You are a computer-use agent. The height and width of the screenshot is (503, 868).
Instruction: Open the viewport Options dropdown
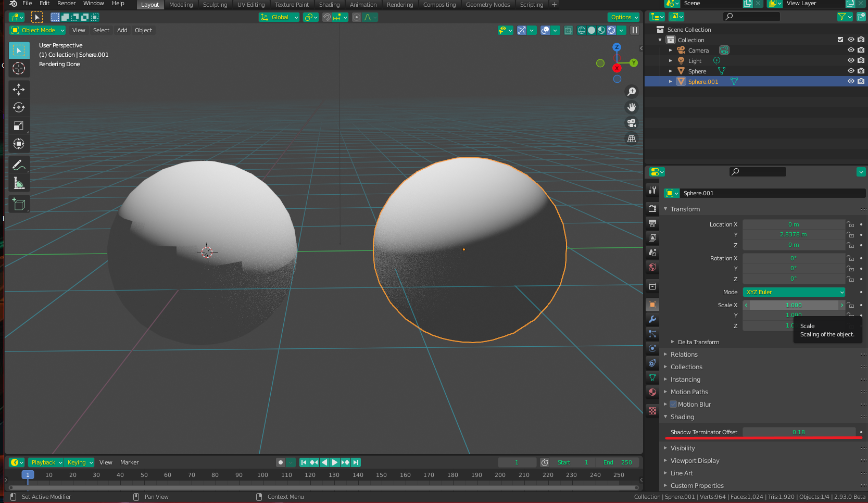(x=623, y=17)
